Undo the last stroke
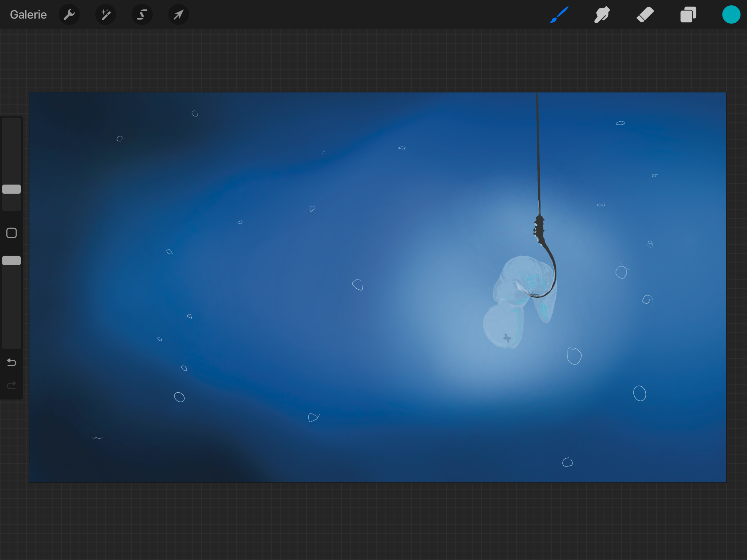The height and width of the screenshot is (560, 747). click(x=11, y=362)
